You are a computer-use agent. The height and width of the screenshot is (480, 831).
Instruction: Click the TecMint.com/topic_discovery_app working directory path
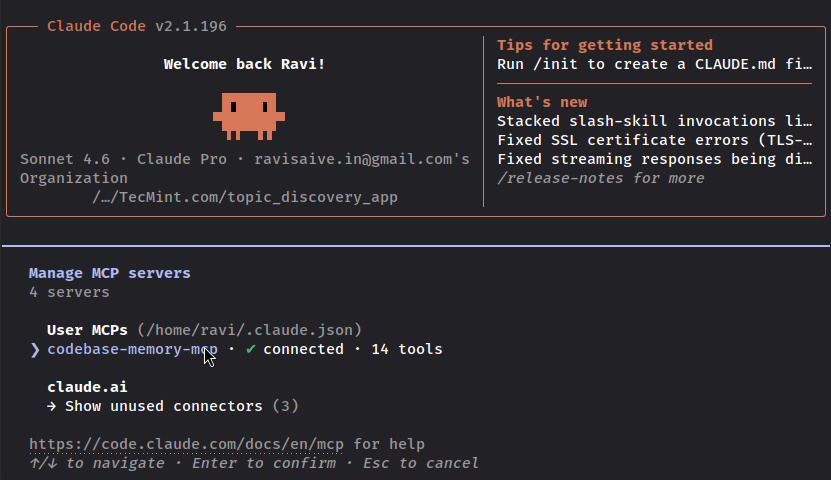pyautogui.click(x=245, y=197)
